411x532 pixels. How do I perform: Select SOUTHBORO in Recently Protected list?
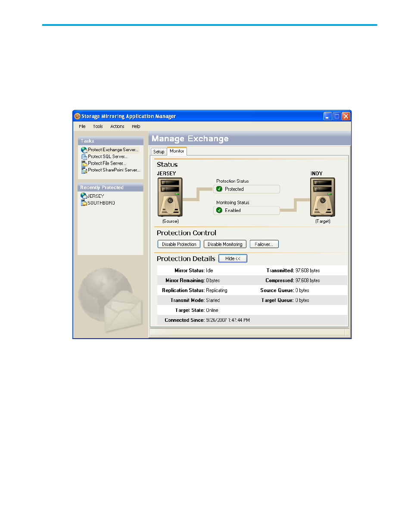[x=101, y=203]
